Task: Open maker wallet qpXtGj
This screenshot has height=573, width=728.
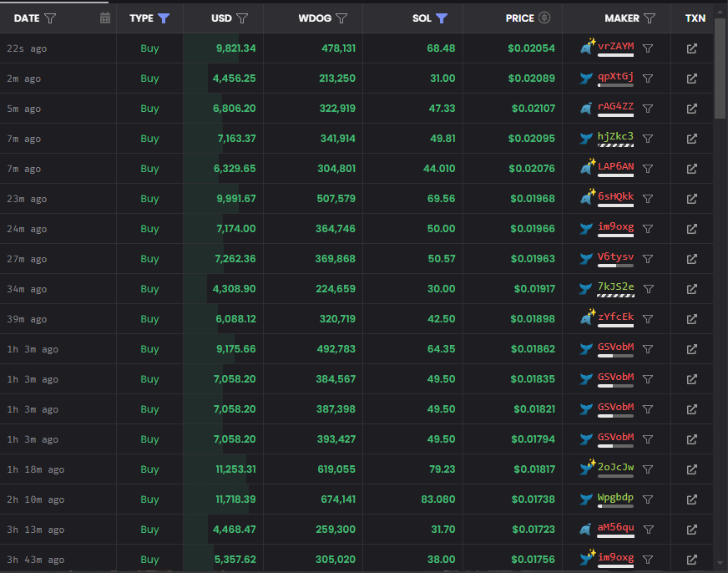Action: (x=615, y=76)
